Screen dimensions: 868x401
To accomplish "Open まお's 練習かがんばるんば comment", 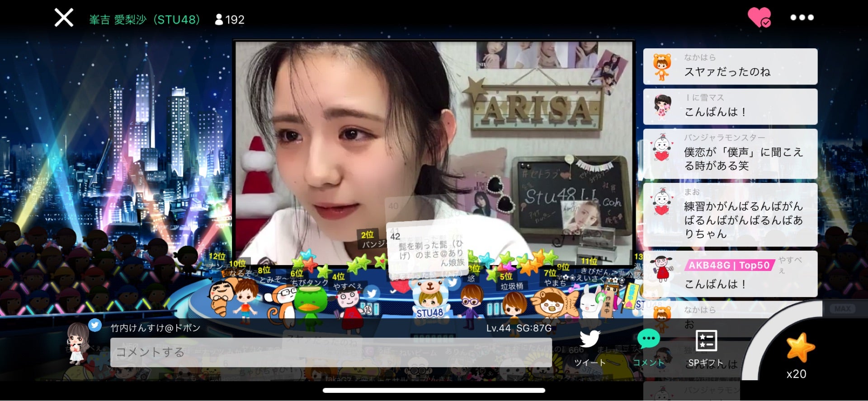I will coord(730,214).
